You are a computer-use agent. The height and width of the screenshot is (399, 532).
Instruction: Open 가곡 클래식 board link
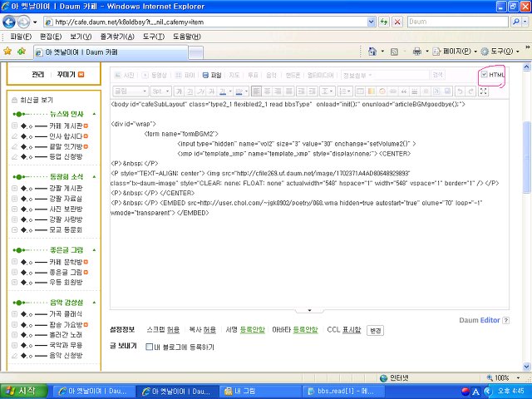coord(66,314)
